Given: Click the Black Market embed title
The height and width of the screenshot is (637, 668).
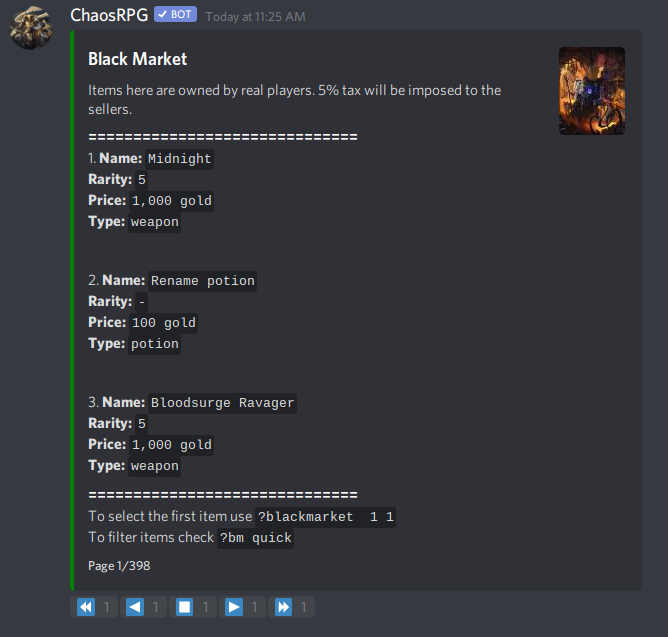Looking at the screenshot, I should coord(137,59).
